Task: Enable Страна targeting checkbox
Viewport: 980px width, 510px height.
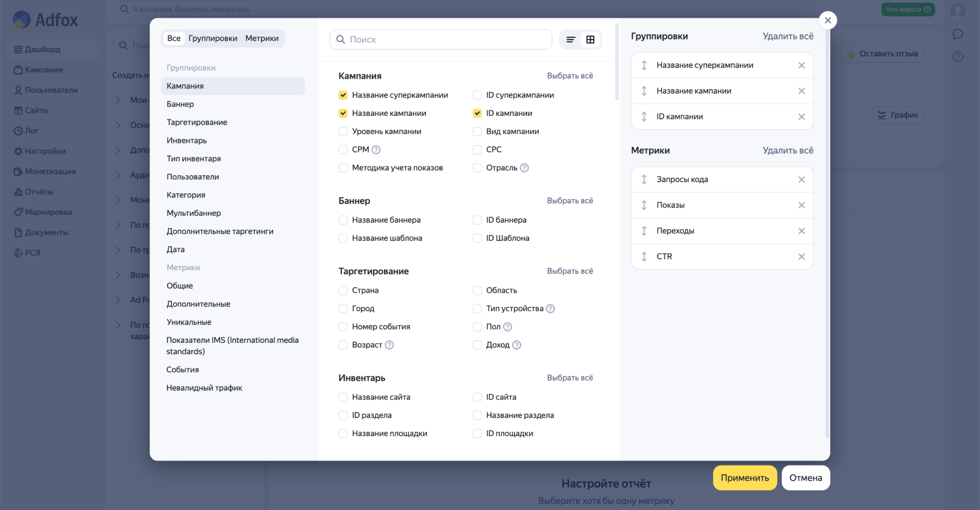Action: pyautogui.click(x=343, y=290)
